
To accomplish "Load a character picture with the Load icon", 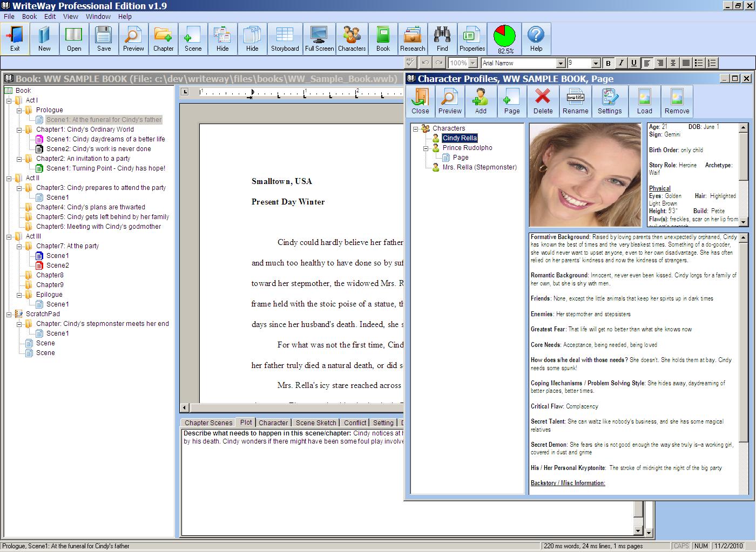I will pos(644,101).
